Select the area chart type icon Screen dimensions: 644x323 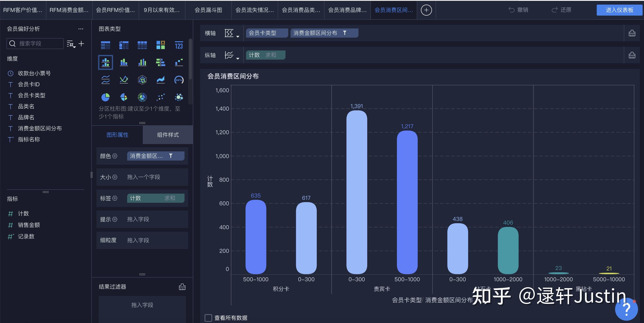click(160, 80)
